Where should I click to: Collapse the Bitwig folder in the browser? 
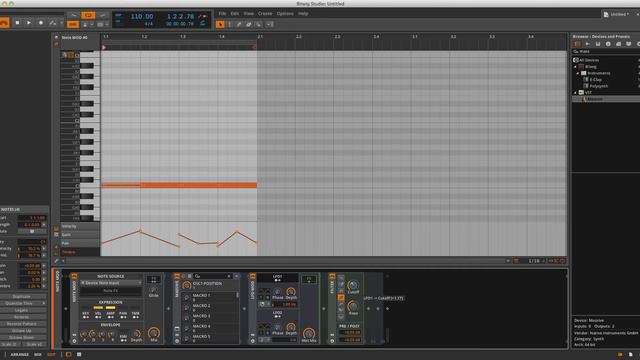[x=576, y=67]
